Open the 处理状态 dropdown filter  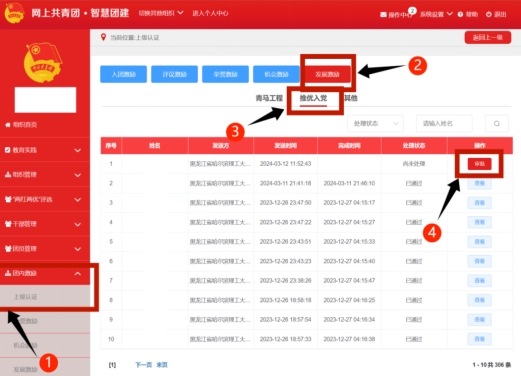pos(375,124)
